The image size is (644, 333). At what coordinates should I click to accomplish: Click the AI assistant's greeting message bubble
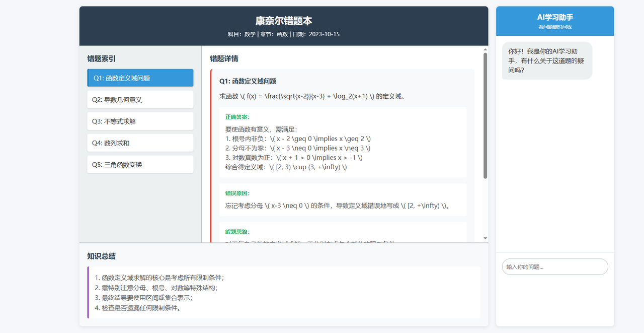pyautogui.click(x=547, y=60)
